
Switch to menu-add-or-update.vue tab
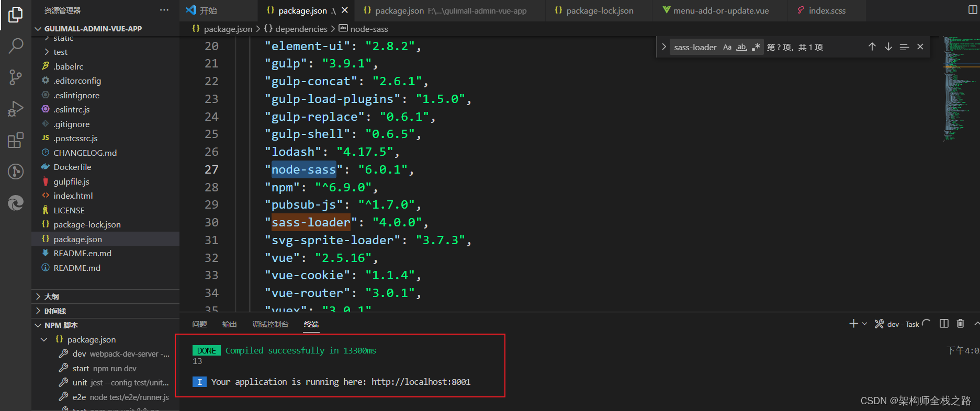720,10
